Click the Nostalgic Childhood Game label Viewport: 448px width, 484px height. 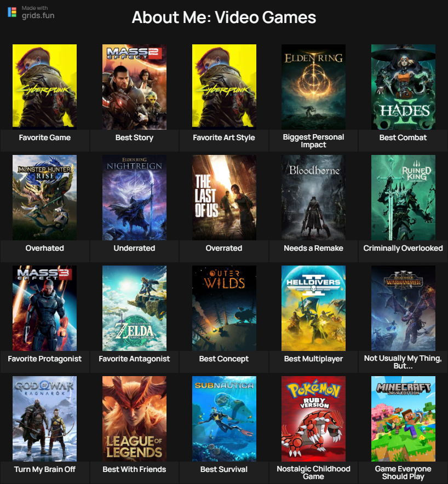pyautogui.click(x=313, y=473)
